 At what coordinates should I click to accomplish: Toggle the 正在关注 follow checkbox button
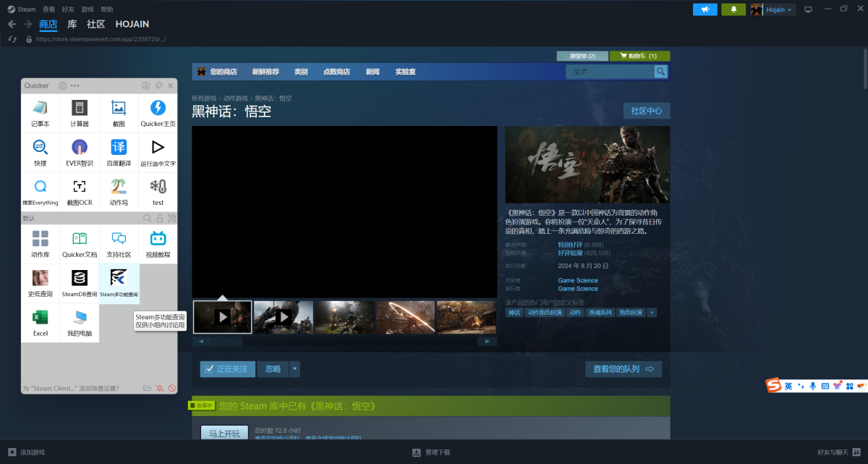[227, 369]
